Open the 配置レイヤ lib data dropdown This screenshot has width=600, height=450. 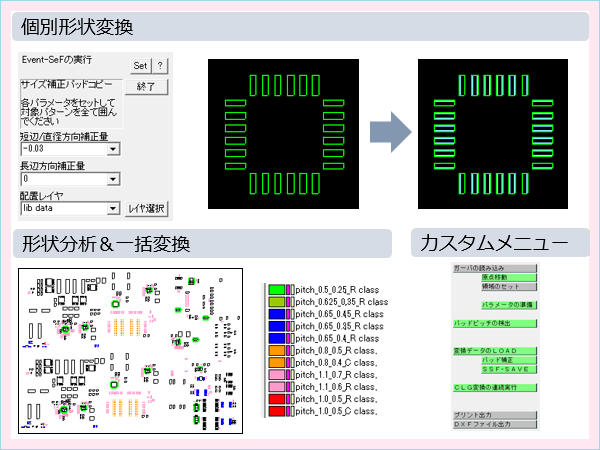pos(114,209)
